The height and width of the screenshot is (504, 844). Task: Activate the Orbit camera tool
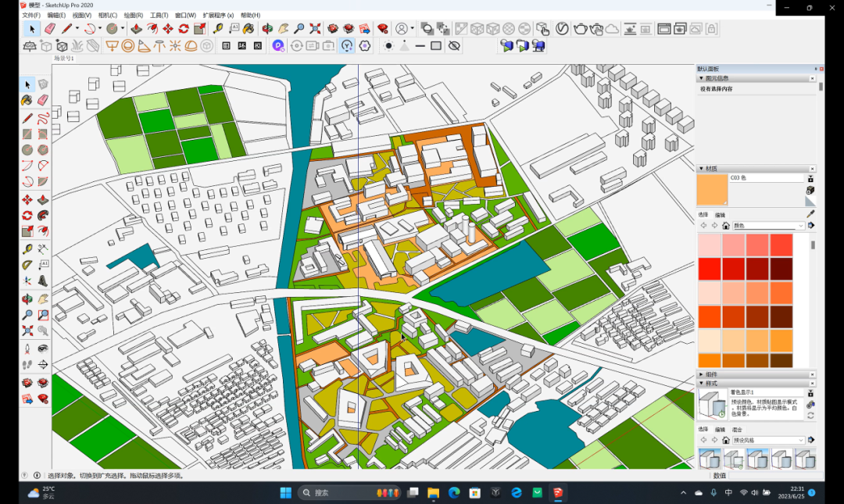267,29
